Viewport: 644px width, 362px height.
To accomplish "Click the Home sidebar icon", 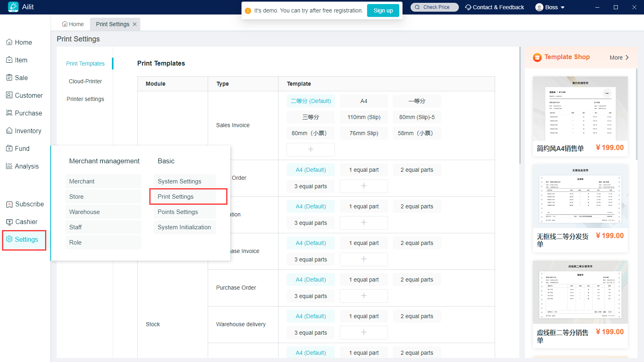I will (x=9, y=42).
